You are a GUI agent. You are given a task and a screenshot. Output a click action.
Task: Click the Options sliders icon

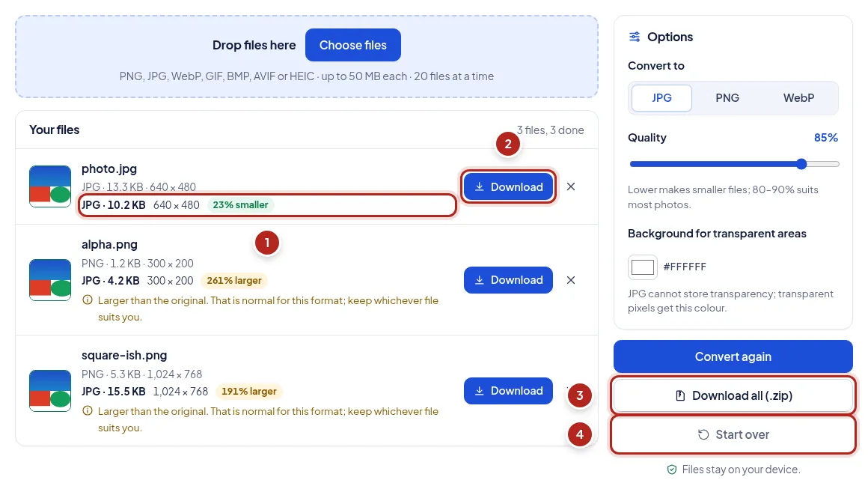point(635,37)
